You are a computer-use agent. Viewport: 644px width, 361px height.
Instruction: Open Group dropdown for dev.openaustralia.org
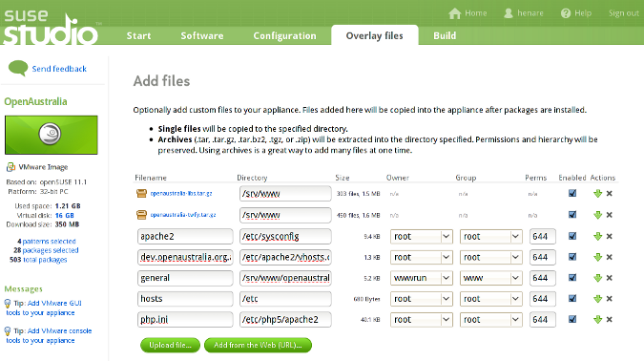coord(490,258)
